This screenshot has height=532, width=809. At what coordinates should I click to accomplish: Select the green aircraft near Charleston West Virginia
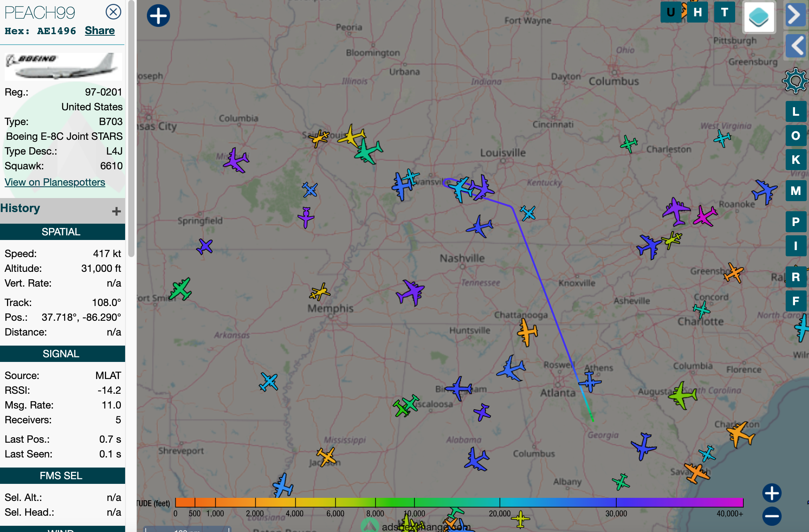pos(629,144)
